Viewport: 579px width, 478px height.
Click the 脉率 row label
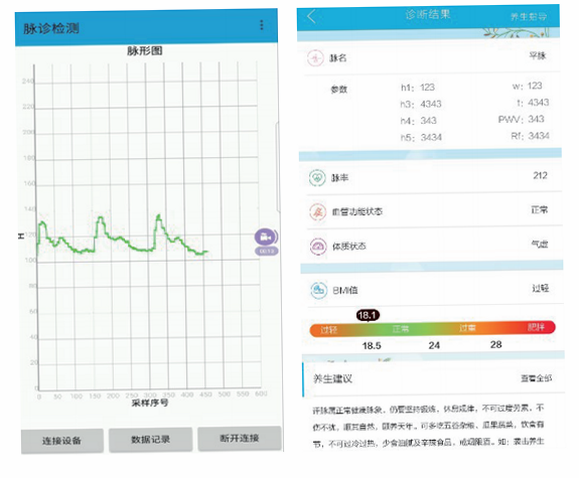(x=340, y=178)
